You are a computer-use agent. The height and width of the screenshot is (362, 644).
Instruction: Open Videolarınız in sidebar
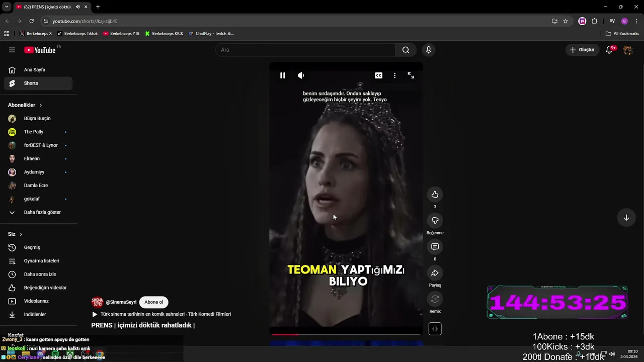[38, 301]
